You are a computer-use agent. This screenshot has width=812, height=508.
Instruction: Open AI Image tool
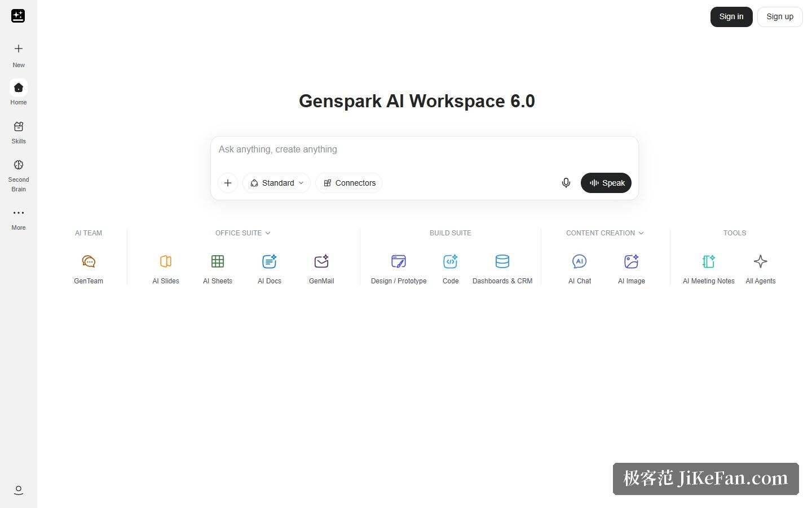pos(632,269)
